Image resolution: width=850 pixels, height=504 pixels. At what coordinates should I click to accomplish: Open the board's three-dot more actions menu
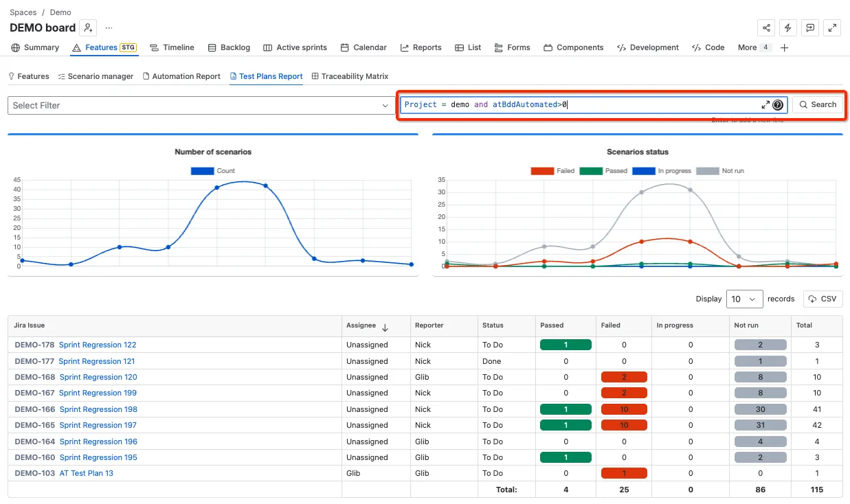tap(109, 27)
